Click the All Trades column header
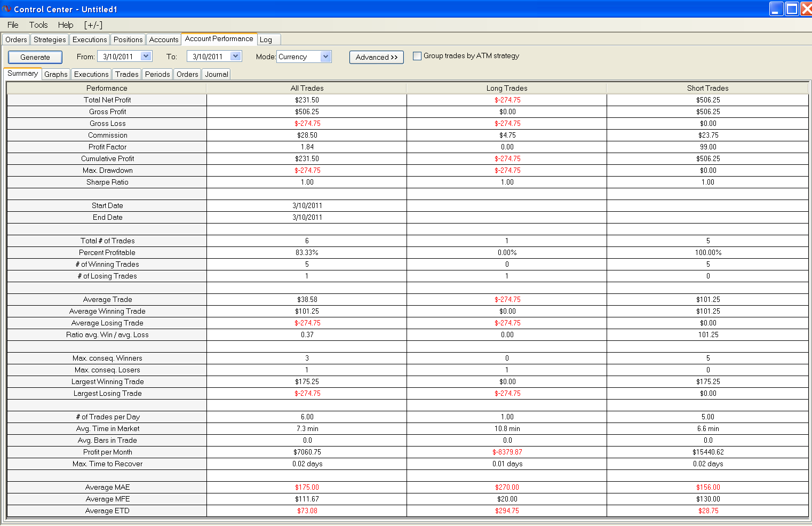Image resolution: width=812 pixels, height=526 pixels. (x=307, y=88)
